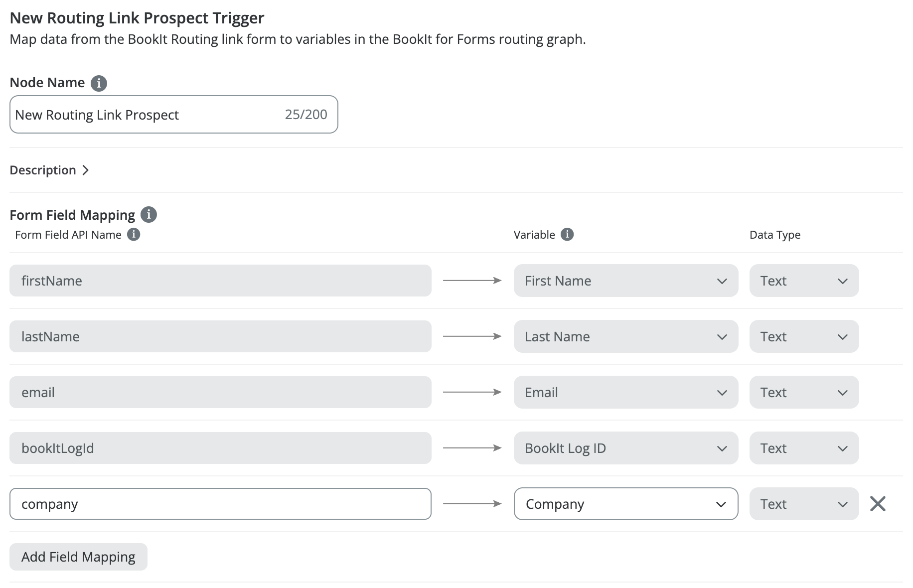
Task: Click the firstName API name field
Action: click(x=220, y=281)
